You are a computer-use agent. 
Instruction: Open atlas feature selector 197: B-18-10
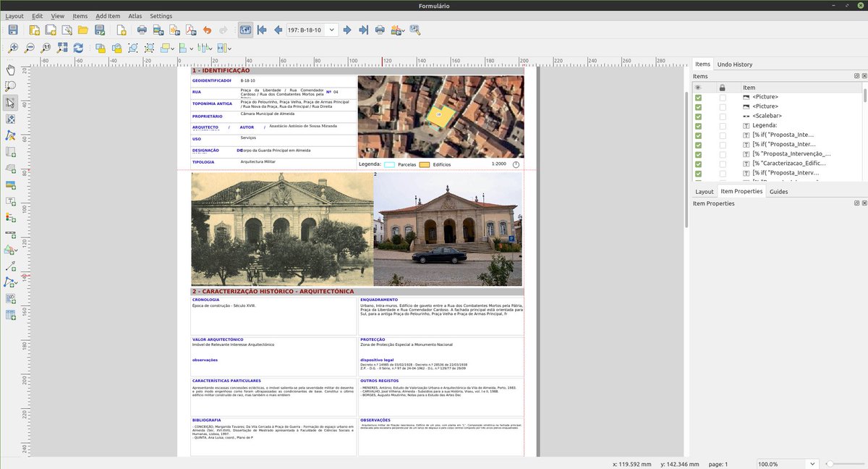[x=312, y=30]
